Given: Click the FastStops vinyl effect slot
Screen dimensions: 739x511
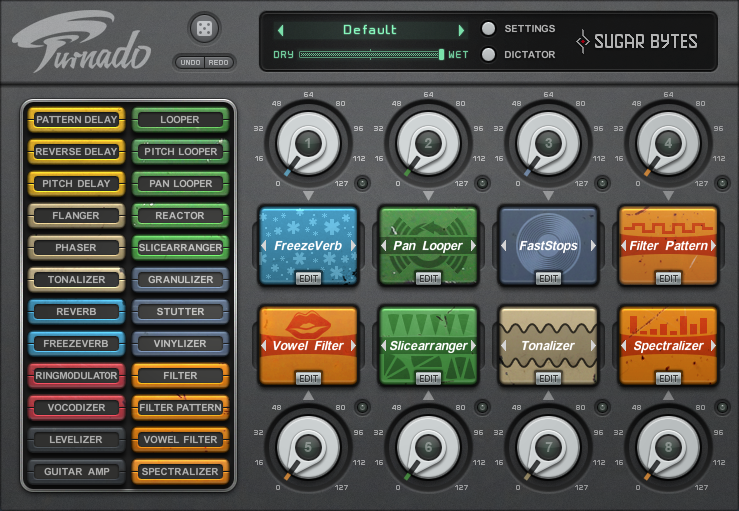Looking at the screenshot, I should coord(548,244).
